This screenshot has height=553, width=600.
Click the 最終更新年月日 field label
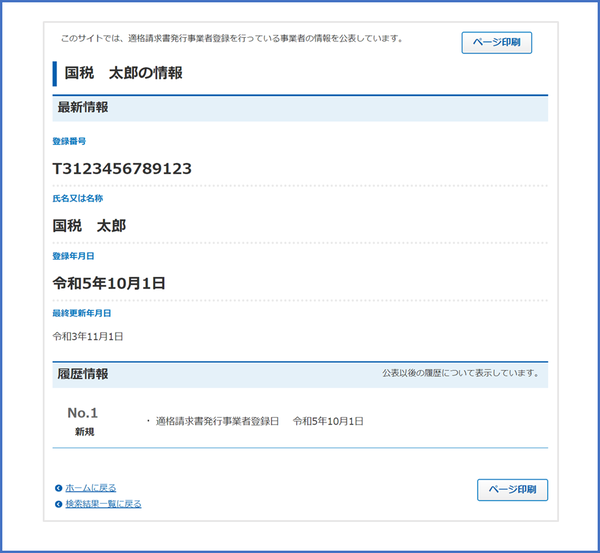82,313
